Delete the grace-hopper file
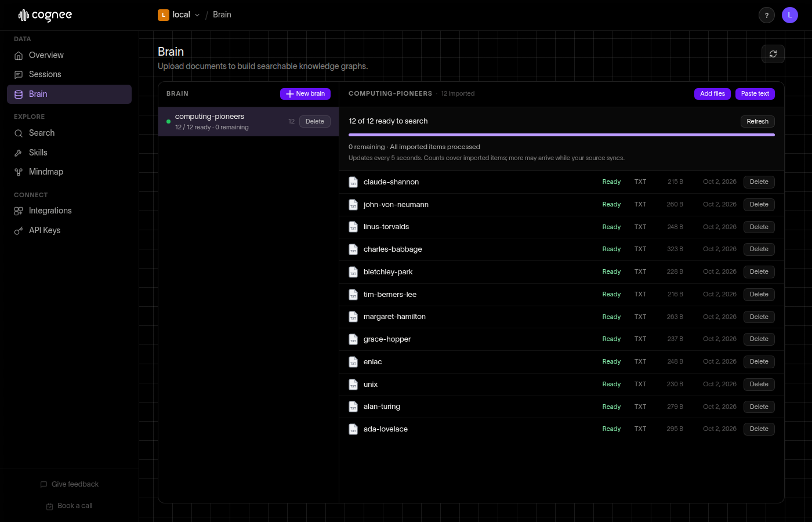Screen dimensions: 812x522 coord(759,339)
